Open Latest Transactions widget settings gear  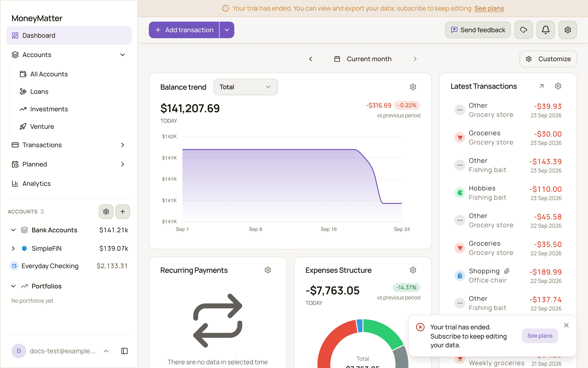558,86
